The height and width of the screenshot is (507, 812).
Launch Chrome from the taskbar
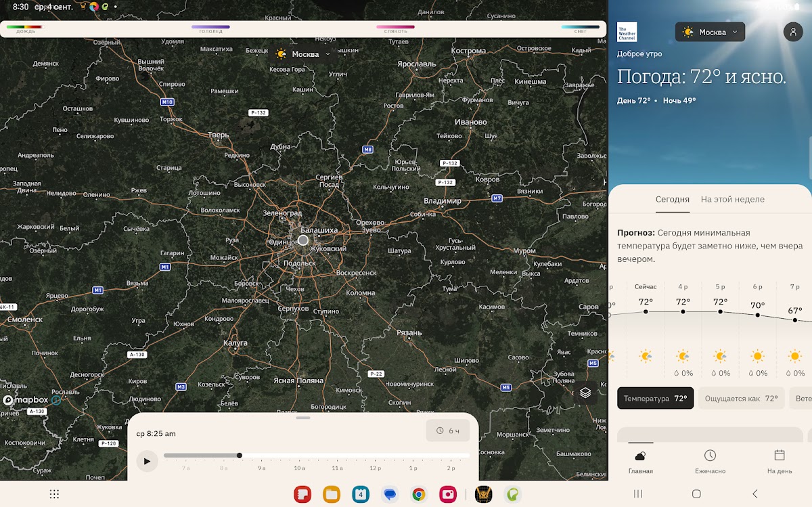pos(418,494)
